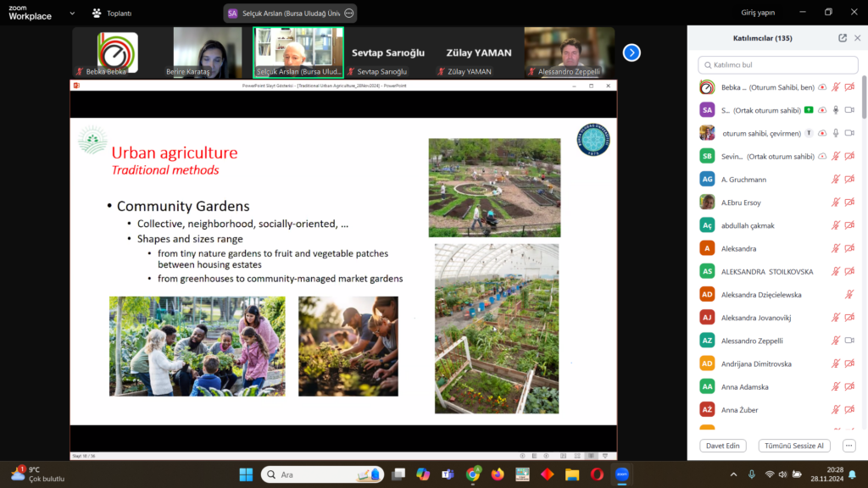Screen dimensions: 868x488
Task: Click Giriş yapın to sign in
Action: pyautogui.click(x=758, y=13)
